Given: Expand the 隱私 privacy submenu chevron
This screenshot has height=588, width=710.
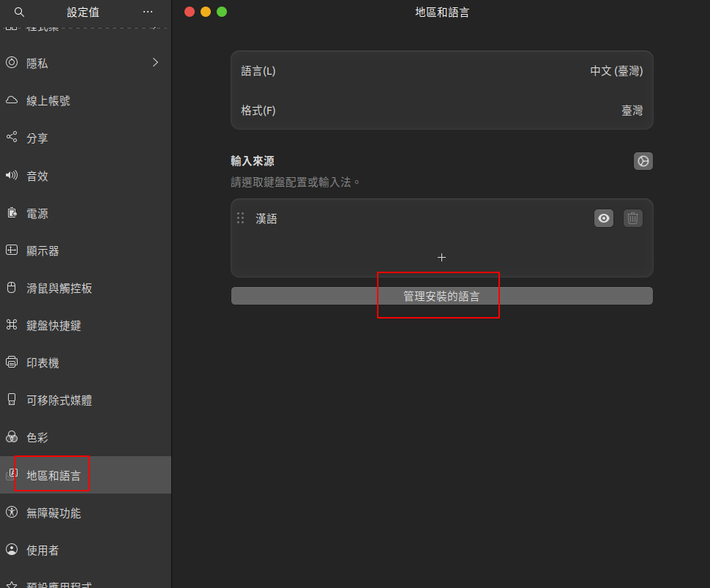Looking at the screenshot, I should (155, 62).
